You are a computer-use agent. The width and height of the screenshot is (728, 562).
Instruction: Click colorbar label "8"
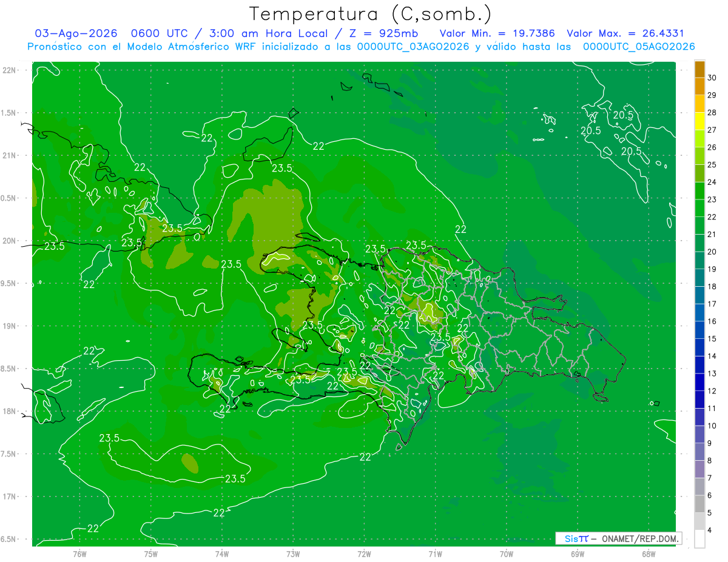(710, 461)
